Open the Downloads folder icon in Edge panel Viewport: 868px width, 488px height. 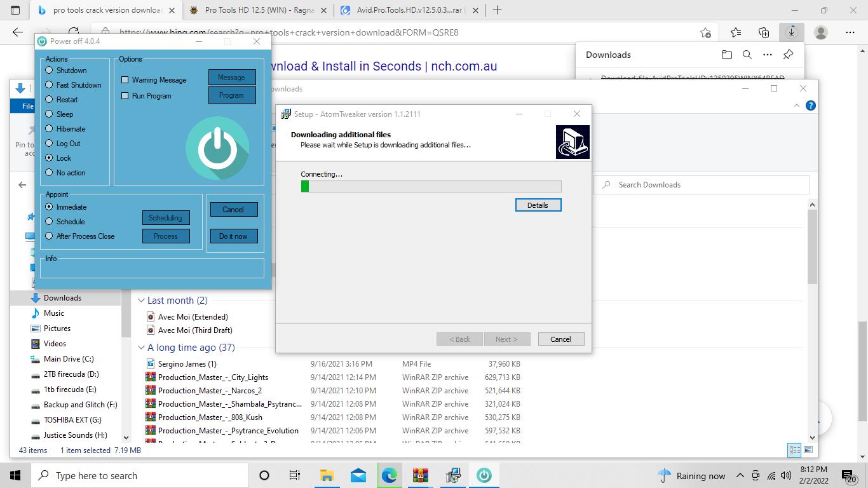(727, 55)
